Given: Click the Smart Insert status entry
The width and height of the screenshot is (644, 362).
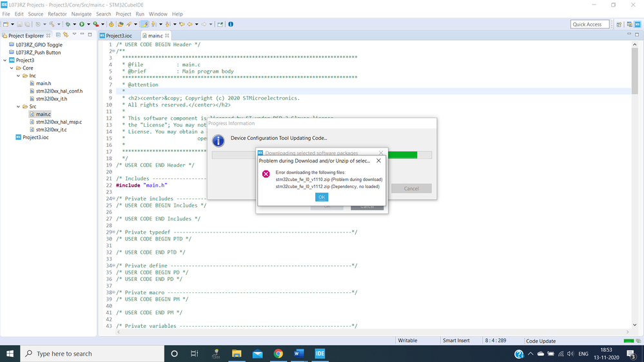Looking at the screenshot, I should click(x=456, y=340).
